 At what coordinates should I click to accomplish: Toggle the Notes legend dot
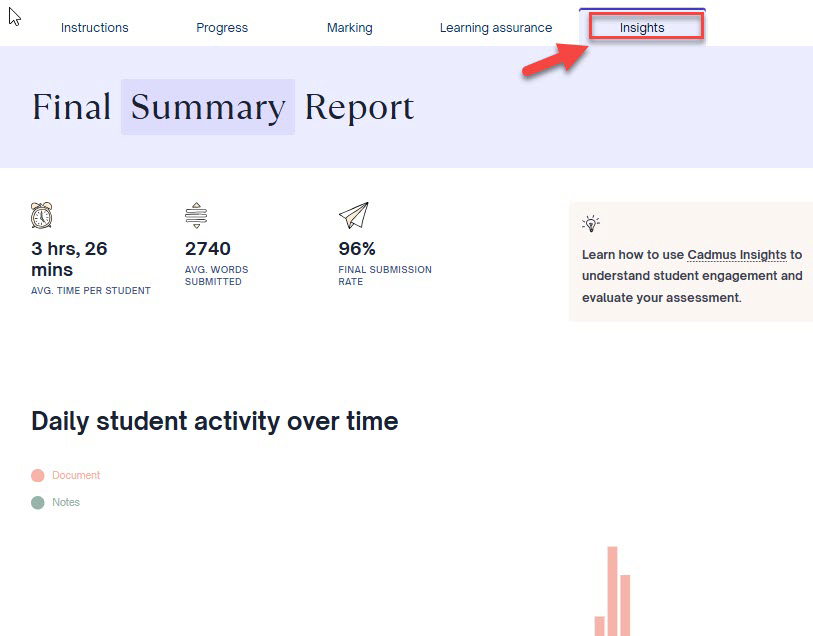coord(38,502)
